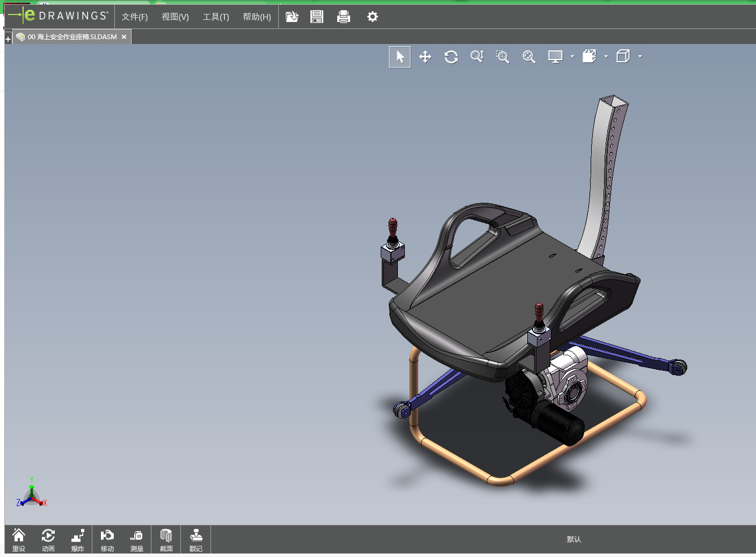Open the 工具(T) menu
756x557 pixels.
pos(215,17)
